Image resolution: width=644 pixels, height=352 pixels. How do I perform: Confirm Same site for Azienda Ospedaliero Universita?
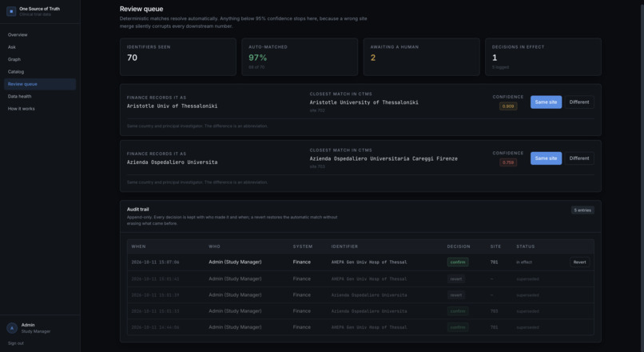pos(546,158)
